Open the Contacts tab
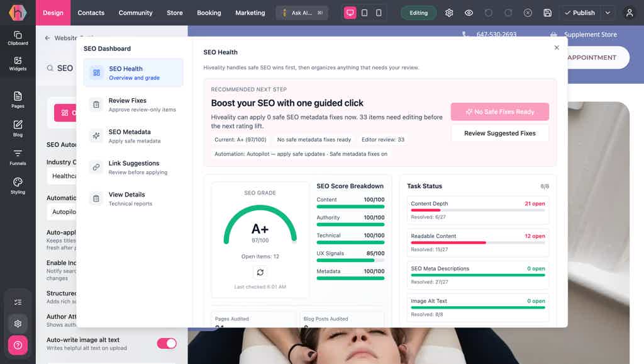Viewport: 644px width, 364px height. click(x=91, y=13)
